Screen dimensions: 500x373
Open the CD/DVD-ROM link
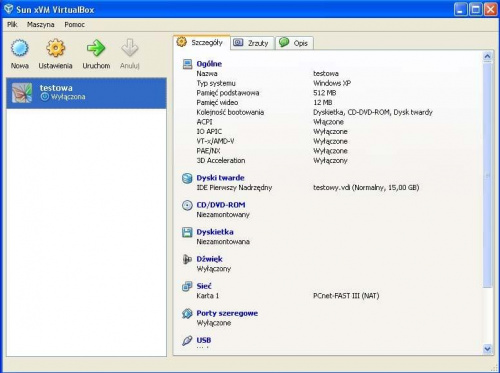coord(221,205)
